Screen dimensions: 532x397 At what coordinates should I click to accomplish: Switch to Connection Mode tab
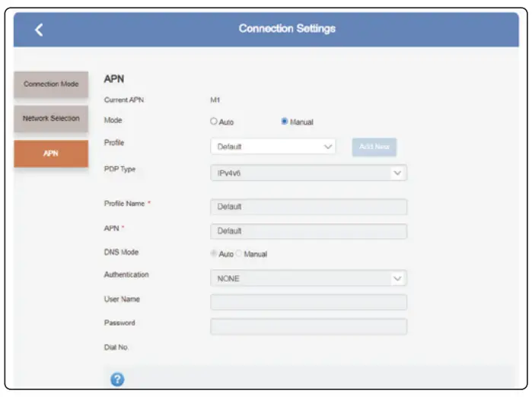pos(51,84)
